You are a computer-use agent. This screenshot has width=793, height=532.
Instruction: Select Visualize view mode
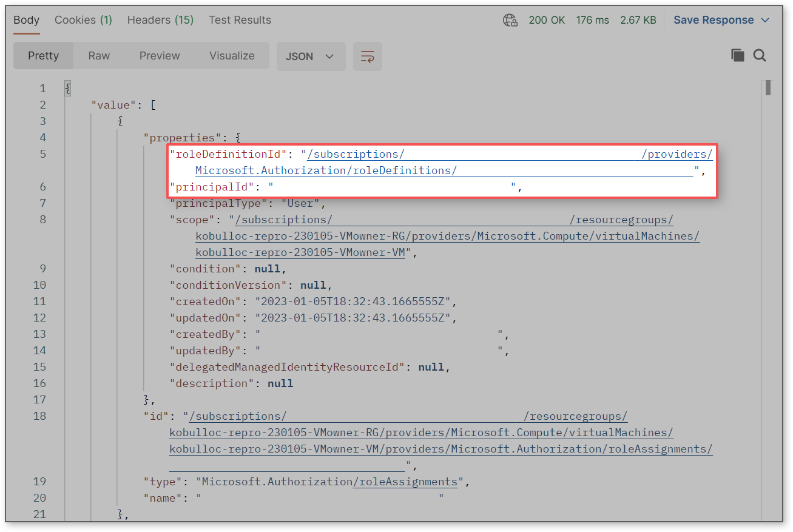coord(232,56)
